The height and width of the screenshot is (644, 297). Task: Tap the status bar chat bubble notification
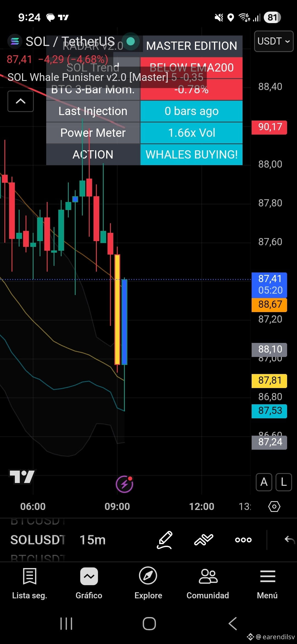pyautogui.click(x=50, y=18)
